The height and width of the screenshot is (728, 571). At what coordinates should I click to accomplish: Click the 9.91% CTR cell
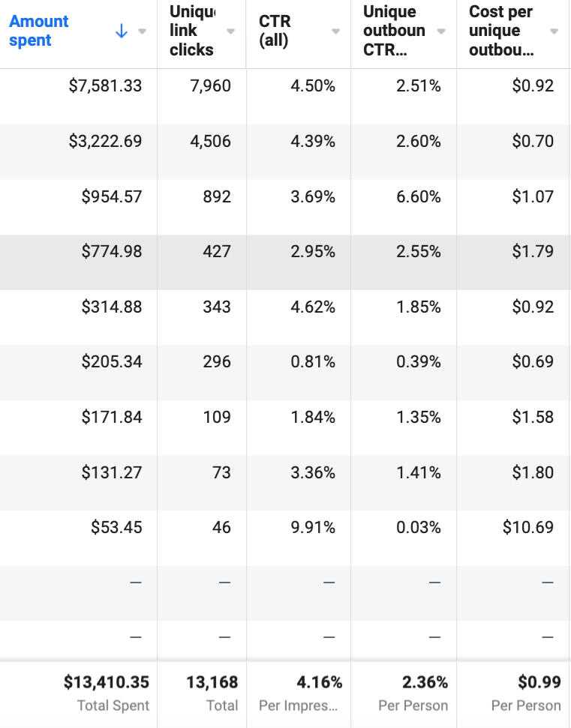313,528
